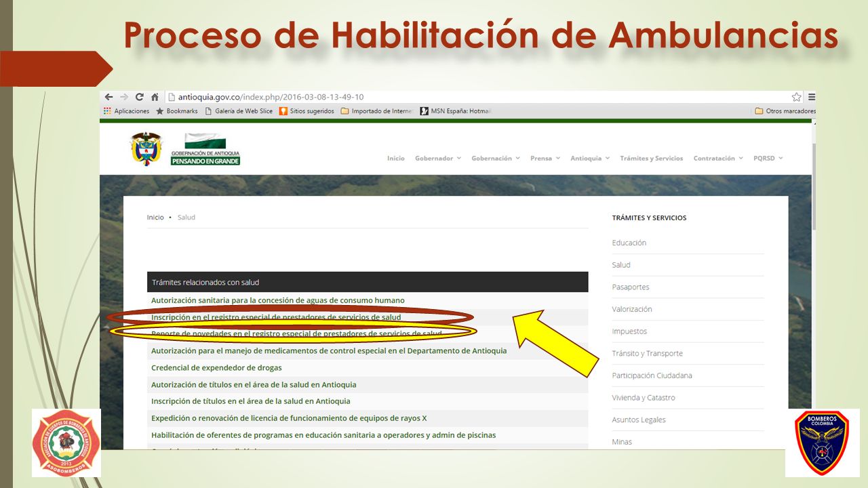
Task: Click the Colombia coat of arms logo
Action: coord(146,148)
